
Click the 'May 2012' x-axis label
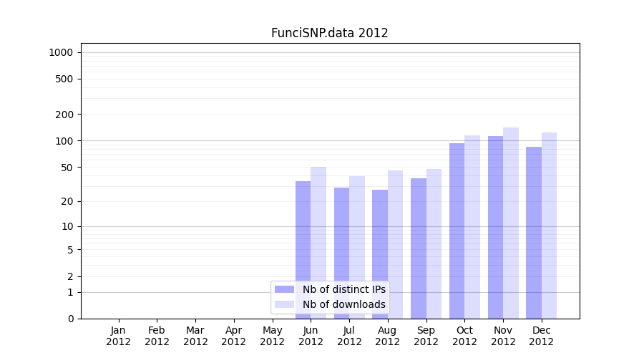(x=272, y=336)
